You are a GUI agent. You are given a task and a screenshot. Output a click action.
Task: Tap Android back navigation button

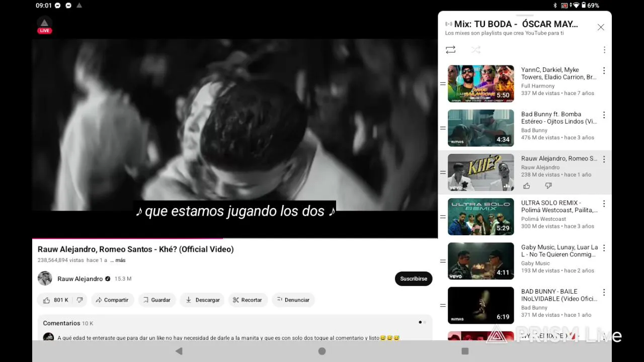click(179, 351)
